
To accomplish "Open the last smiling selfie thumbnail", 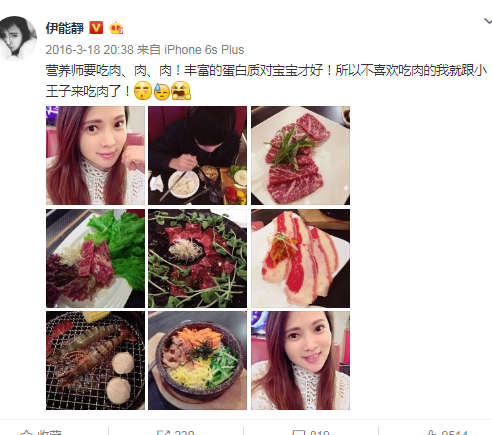I will [300, 360].
